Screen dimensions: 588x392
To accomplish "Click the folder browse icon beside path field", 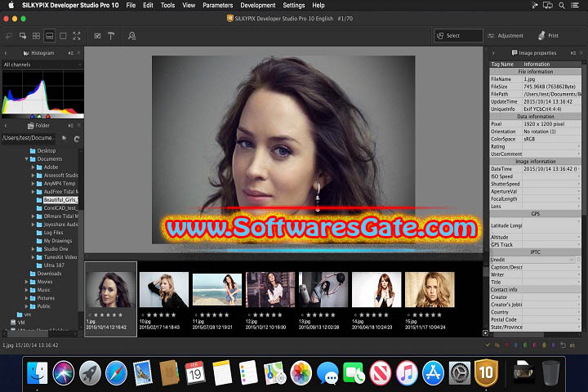I will click(x=65, y=138).
